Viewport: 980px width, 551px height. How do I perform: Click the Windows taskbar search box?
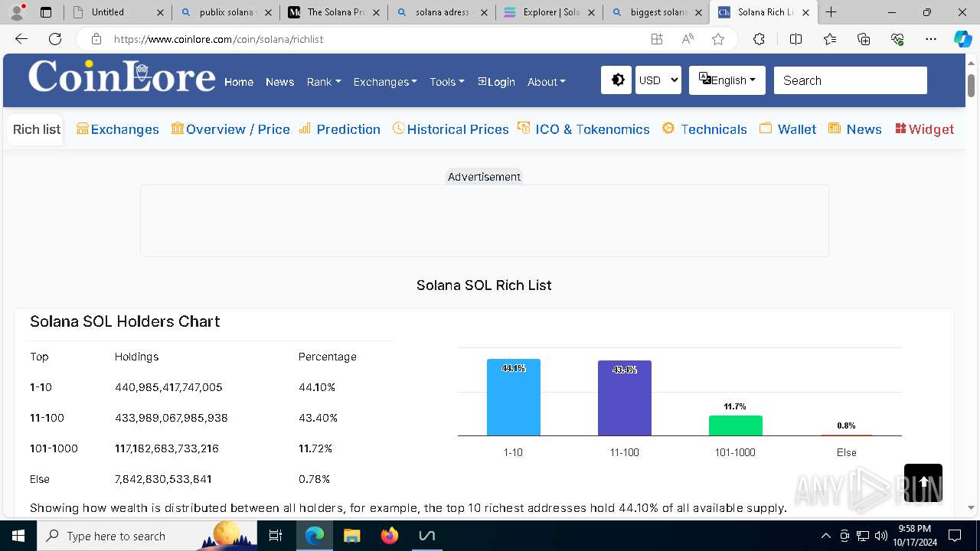click(147, 536)
